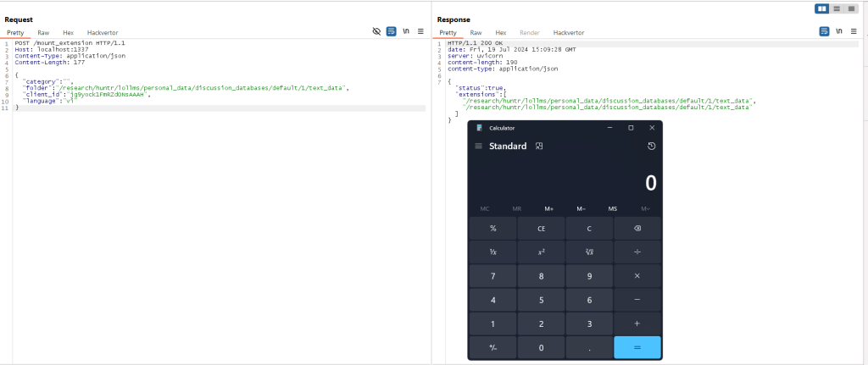Open Calculator history panel
The image size is (868, 365).
point(651,147)
